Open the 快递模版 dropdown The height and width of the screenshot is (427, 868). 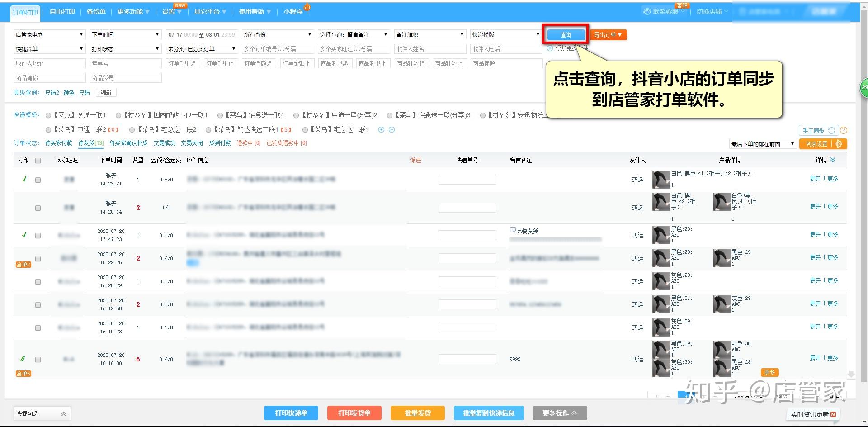tap(506, 34)
